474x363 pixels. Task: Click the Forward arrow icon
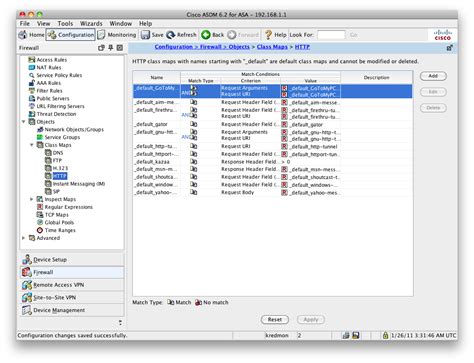[x=232, y=35]
